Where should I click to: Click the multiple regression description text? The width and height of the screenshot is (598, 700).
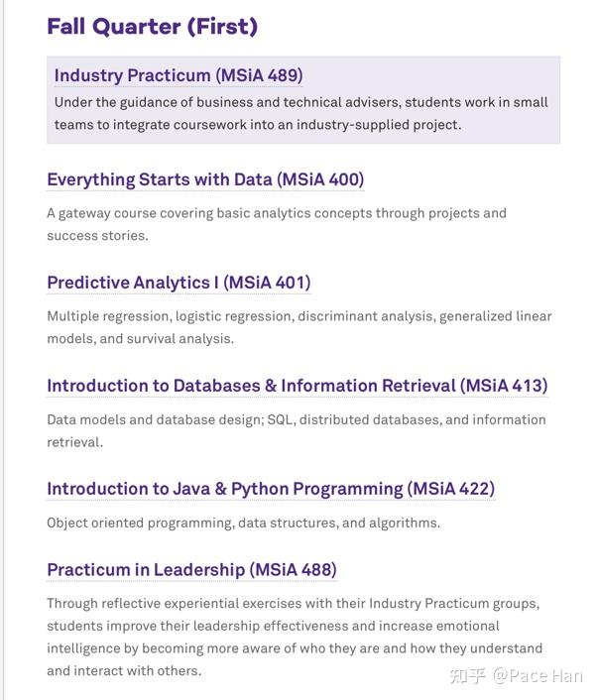click(299, 327)
